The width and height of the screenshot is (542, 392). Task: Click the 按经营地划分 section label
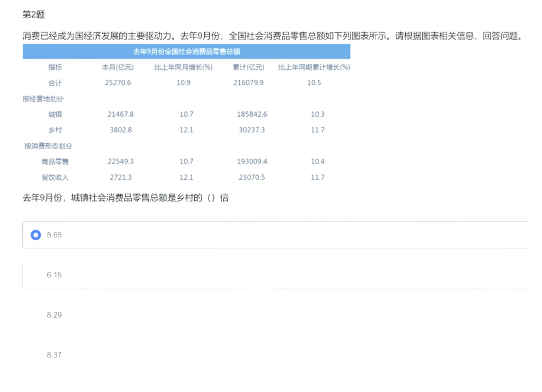(43, 99)
